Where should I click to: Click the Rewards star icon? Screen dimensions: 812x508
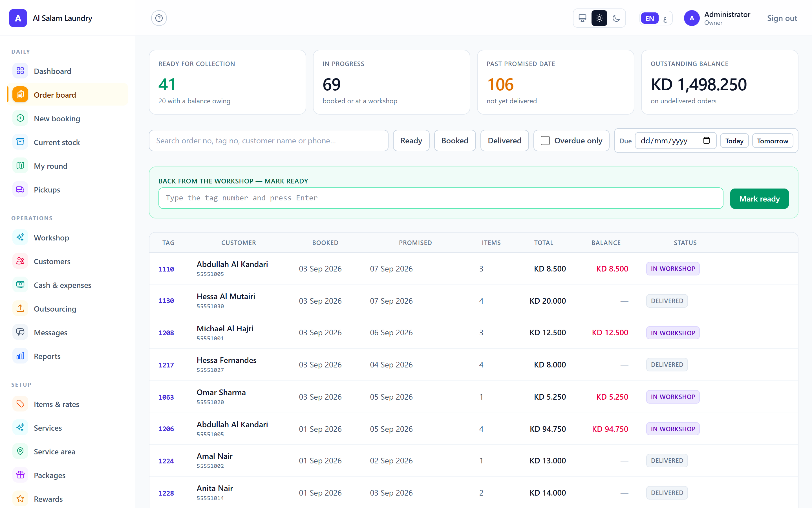(x=20, y=499)
